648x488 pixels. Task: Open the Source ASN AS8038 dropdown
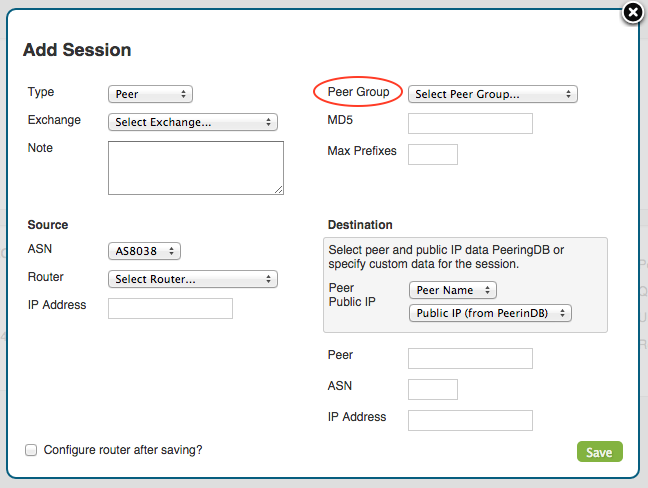pyautogui.click(x=144, y=251)
